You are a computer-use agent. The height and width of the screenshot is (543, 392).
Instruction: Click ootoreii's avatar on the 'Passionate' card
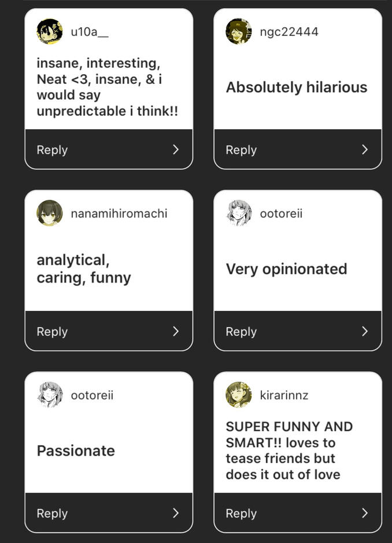click(50, 395)
